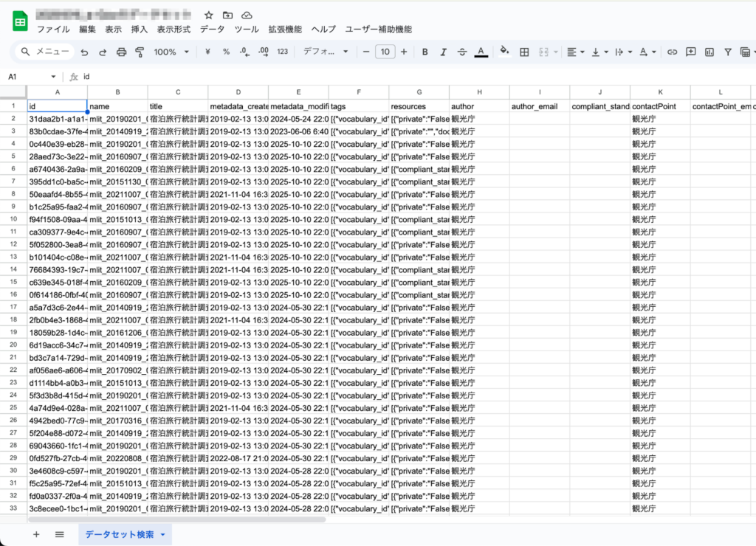Image resolution: width=756 pixels, height=546 pixels.
Task: Open the 表示形式 menu
Action: coord(173,30)
